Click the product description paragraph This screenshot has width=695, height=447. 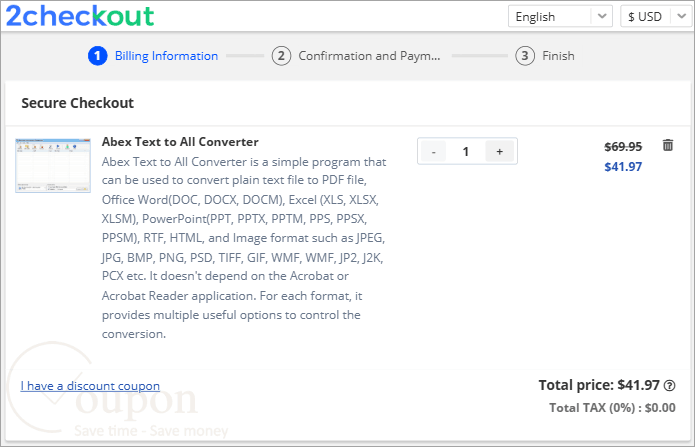pos(244,247)
